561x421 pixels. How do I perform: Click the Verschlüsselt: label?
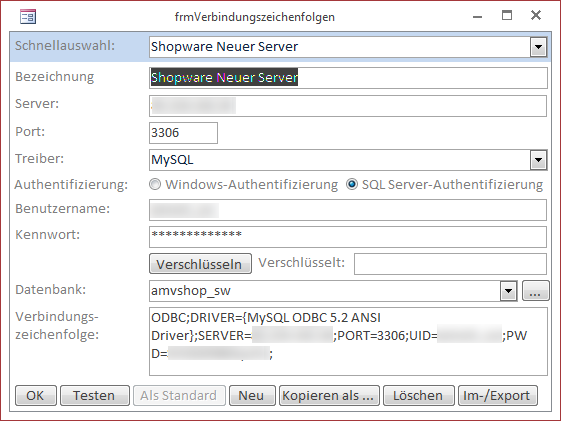302,263
